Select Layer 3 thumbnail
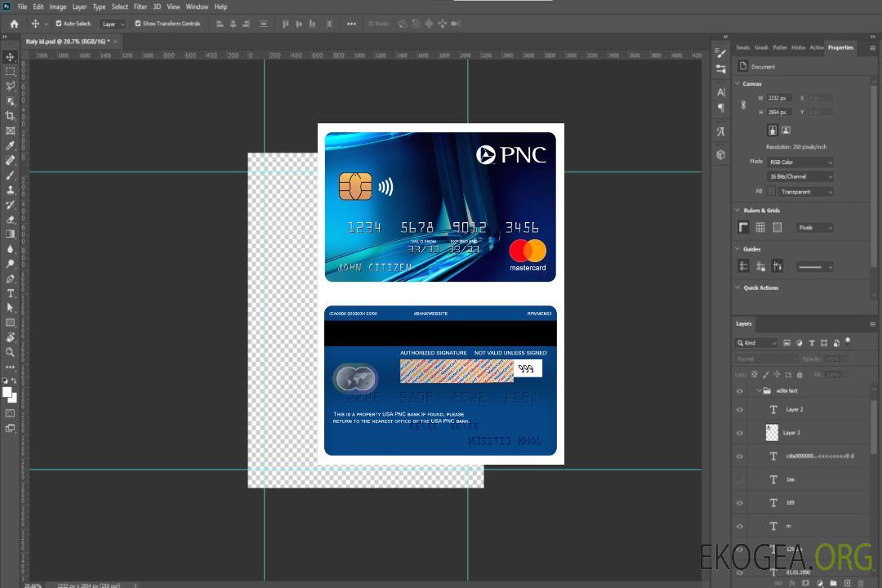 773,433
